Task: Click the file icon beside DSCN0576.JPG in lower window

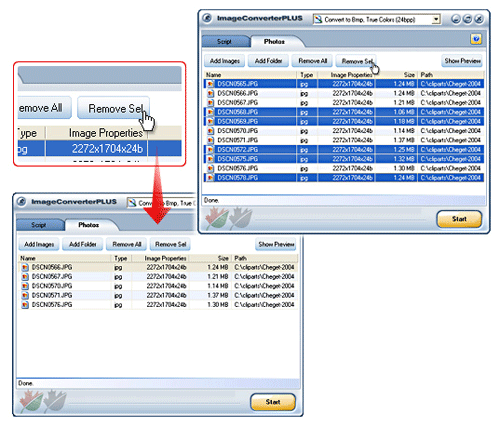Action: [25, 305]
